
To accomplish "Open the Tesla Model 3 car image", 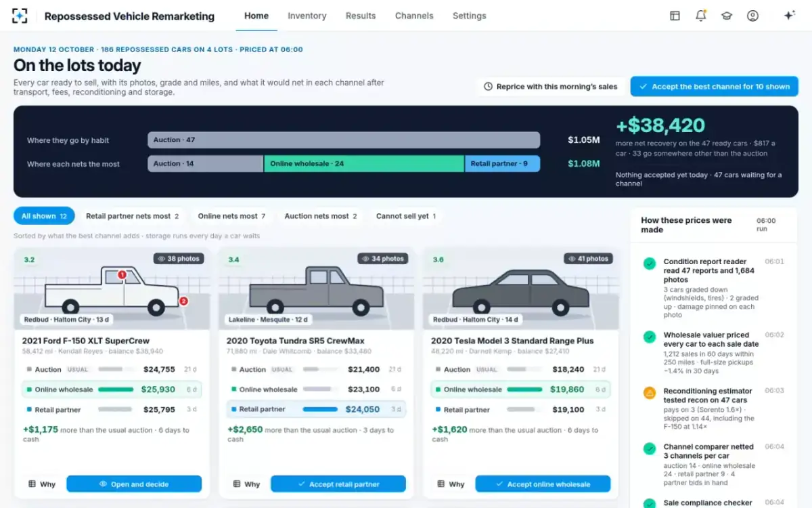I will pyautogui.click(x=520, y=289).
